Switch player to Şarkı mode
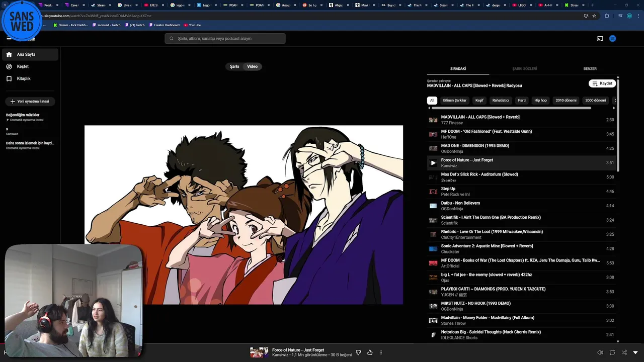Image resolution: width=644 pixels, height=362 pixels. (x=234, y=66)
